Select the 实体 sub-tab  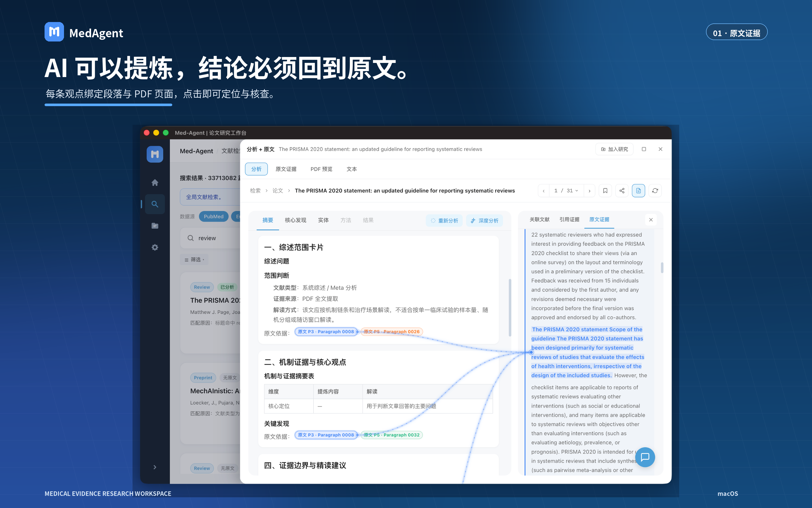323,220
